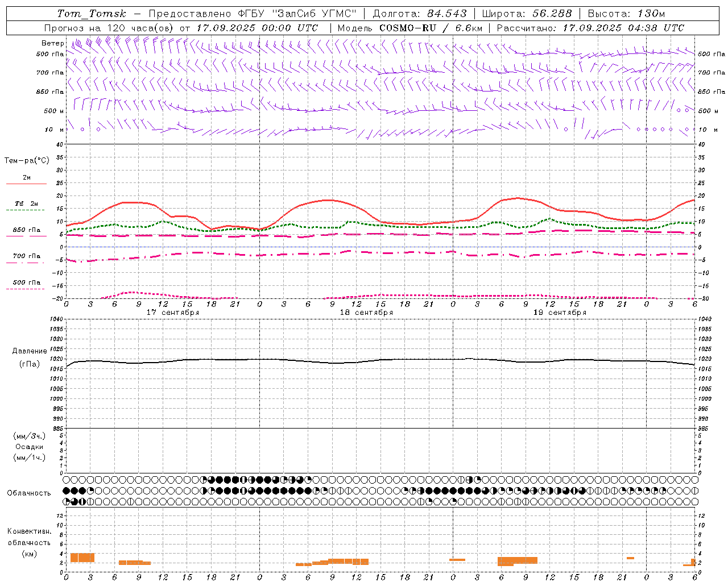This screenshot has width=728, height=582.
Task: Click the 850 гПа temperature legend entry
Action: [x=26, y=230]
